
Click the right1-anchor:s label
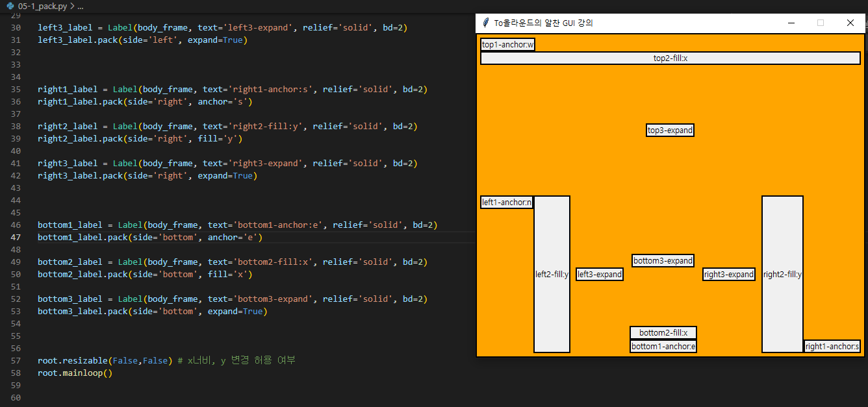(x=832, y=347)
